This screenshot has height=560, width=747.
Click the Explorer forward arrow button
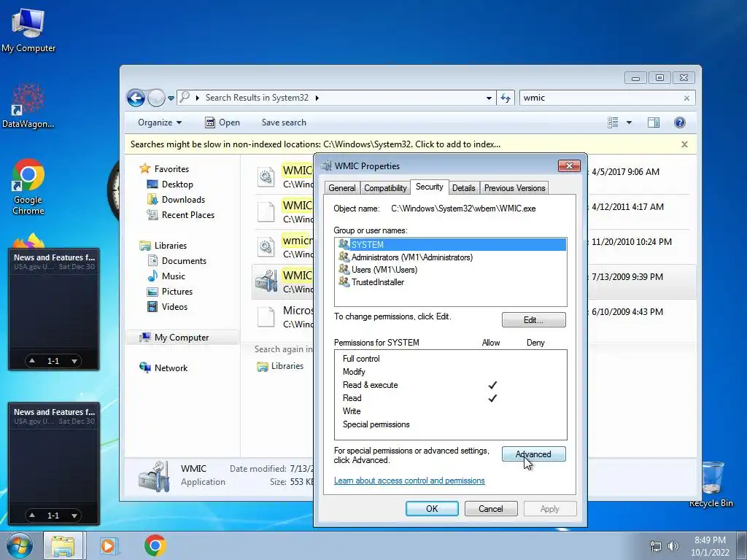[156, 98]
